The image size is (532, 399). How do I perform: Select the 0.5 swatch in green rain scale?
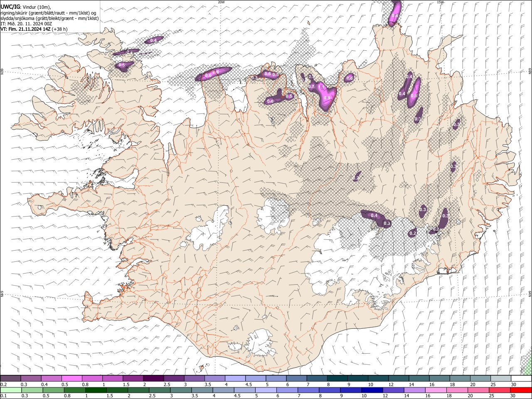pyautogui.click(x=53, y=390)
